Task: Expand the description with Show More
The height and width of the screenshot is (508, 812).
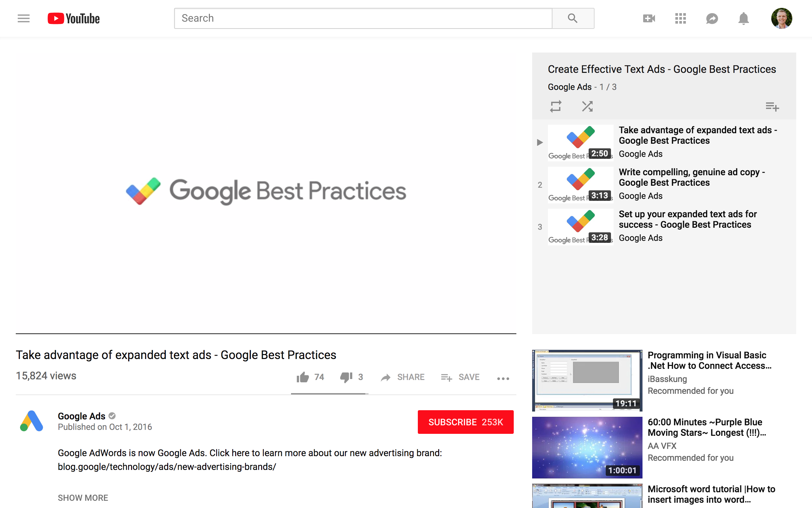Action: [83, 497]
